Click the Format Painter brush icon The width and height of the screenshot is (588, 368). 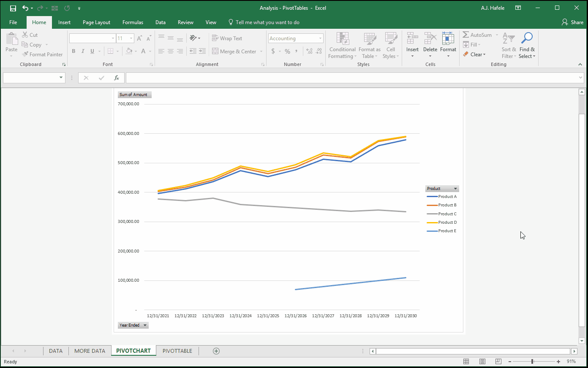(x=25, y=54)
